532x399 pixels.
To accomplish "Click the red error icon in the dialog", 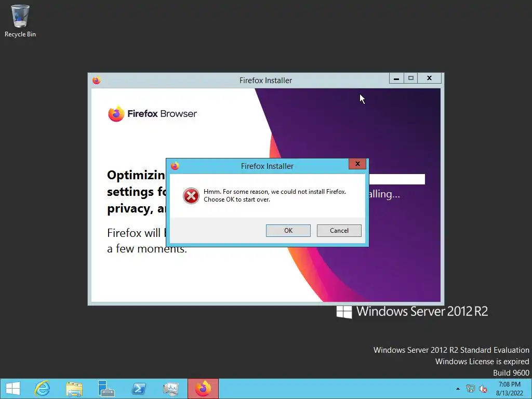I will pyautogui.click(x=191, y=196).
